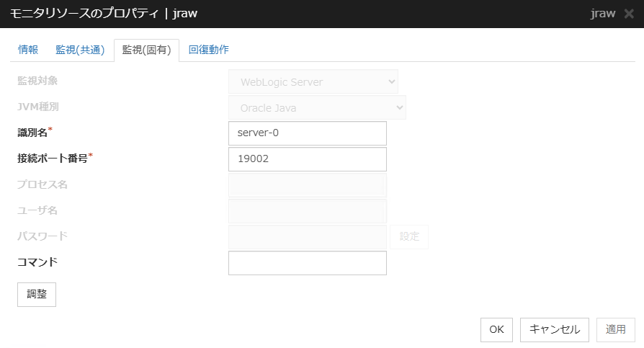
Task: Focus the 接続ポート番号 field showing 19002
Action: [307, 159]
